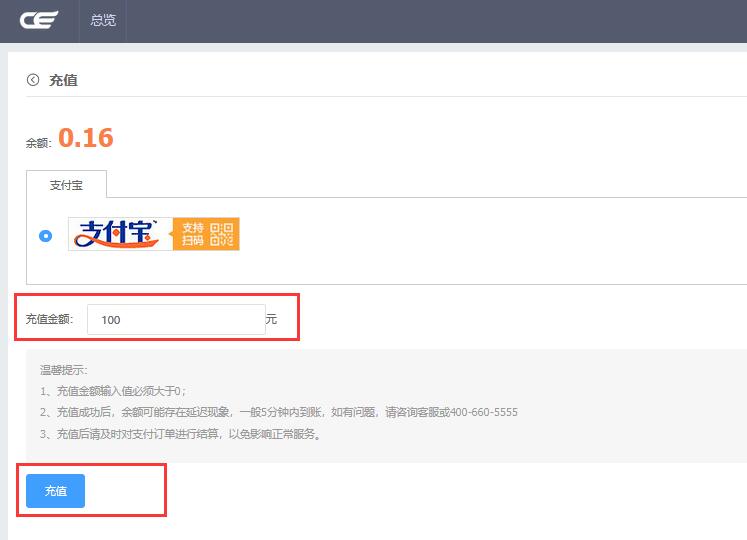Image resolution: width=747 pixels, height=540 pixels.
Task: Click the 充值金额 field label
Action: 49,320
